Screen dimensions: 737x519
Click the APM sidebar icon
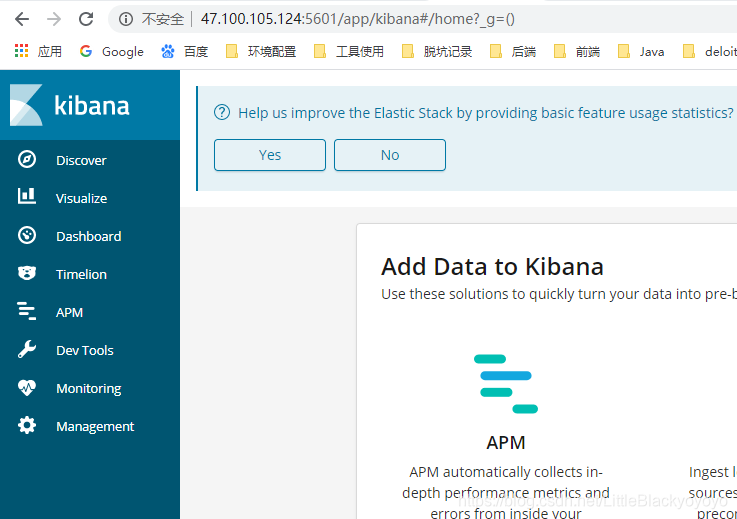coord(27,312)
